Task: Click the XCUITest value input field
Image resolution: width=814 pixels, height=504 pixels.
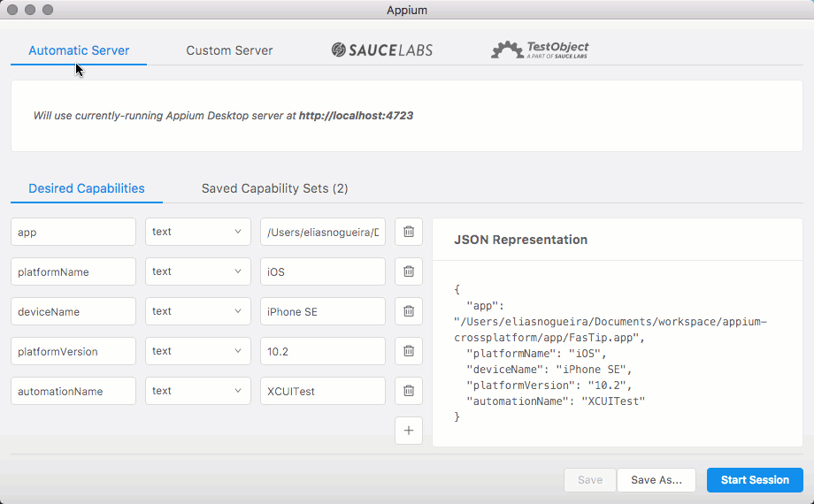Action: [323, 391]
